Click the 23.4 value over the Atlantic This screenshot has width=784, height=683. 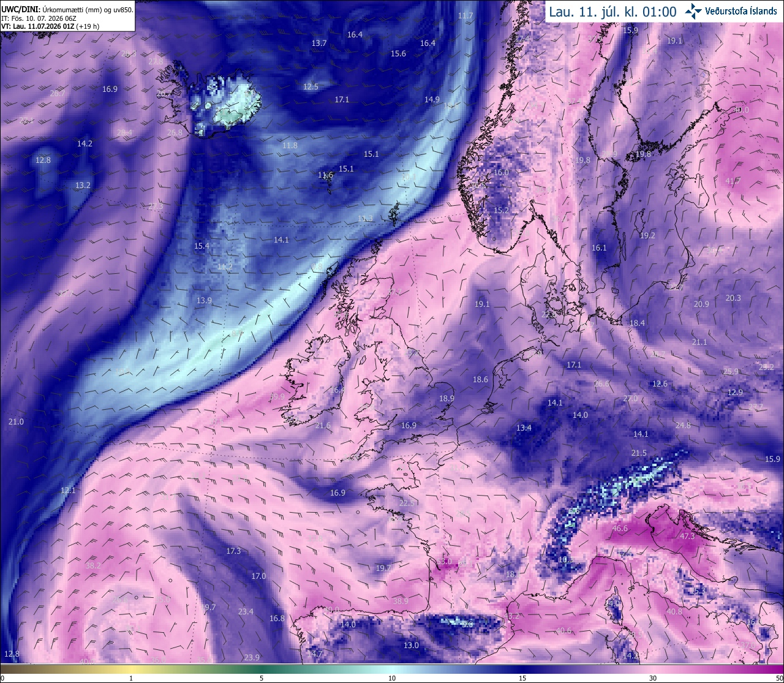(246, 611)
